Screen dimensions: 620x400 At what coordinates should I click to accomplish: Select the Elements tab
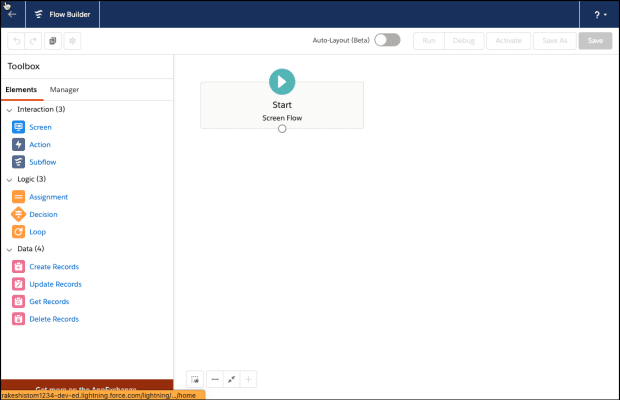(x=21, y=90)
